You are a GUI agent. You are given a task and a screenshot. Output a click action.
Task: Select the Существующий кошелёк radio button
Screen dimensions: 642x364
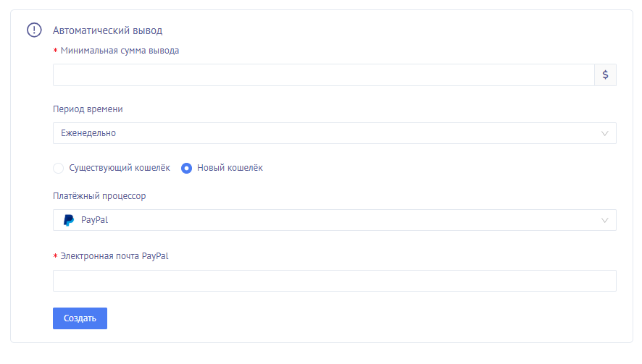click(59, 169)
